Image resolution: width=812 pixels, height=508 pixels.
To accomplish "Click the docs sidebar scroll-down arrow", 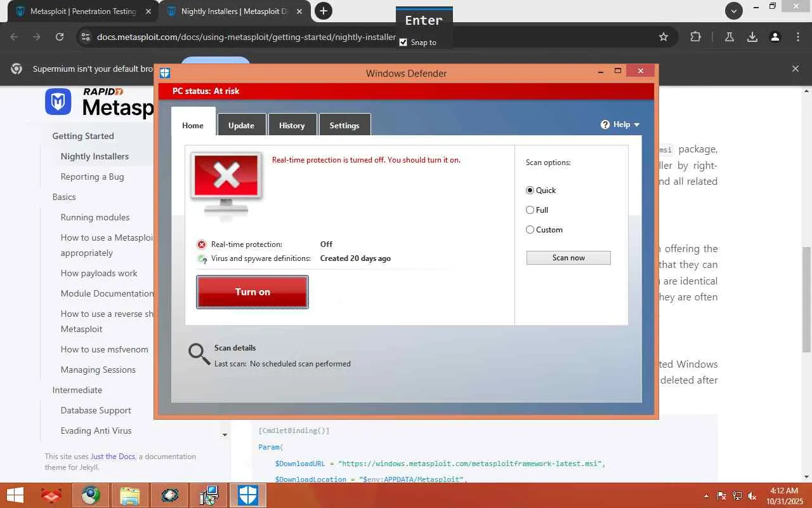I will (x=225, y=435).
